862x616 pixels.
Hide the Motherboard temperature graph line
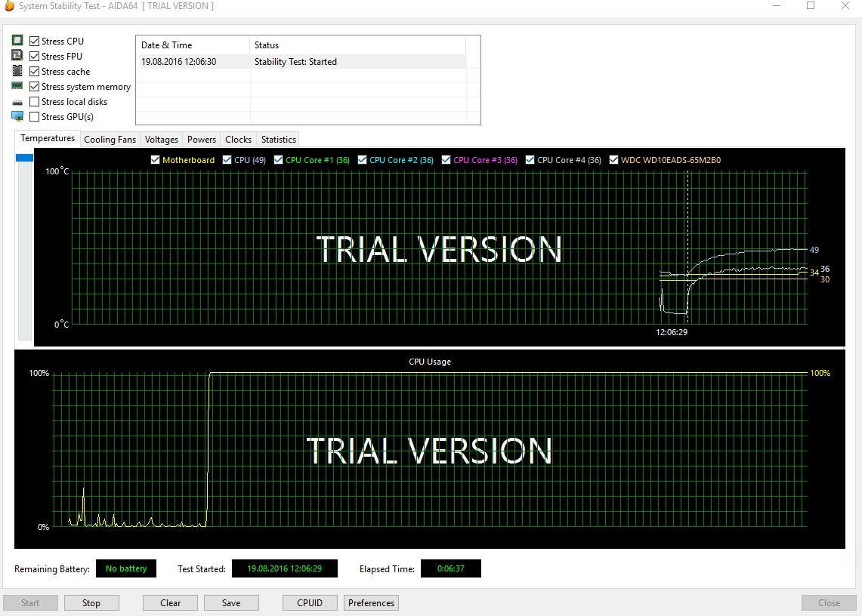[156, 160]
